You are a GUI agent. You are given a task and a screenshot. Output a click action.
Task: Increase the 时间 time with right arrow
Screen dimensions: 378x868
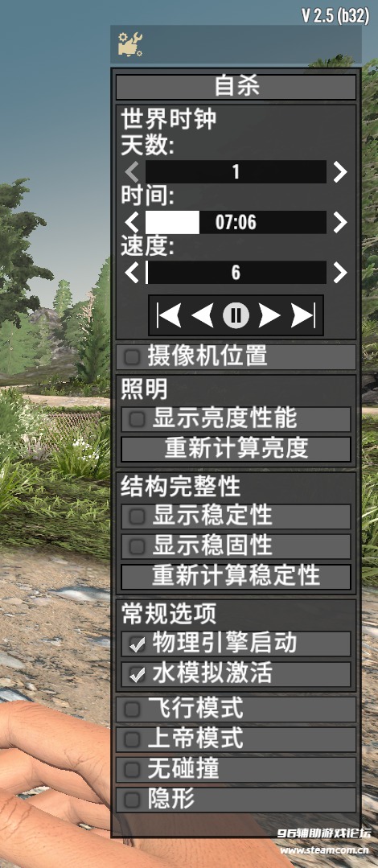[x=340, y=223]
